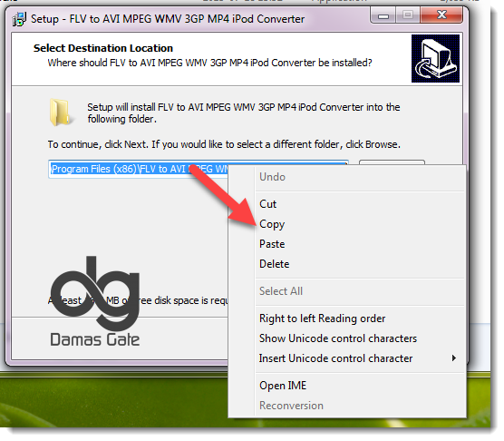Screen dimensions: 504x441
Task: Click the partially hidden Browse button
Action: 392,162
